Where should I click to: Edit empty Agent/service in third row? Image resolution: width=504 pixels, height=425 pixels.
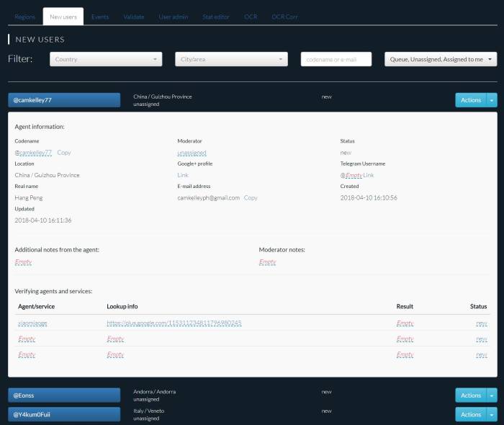click(x=27, y=354)
